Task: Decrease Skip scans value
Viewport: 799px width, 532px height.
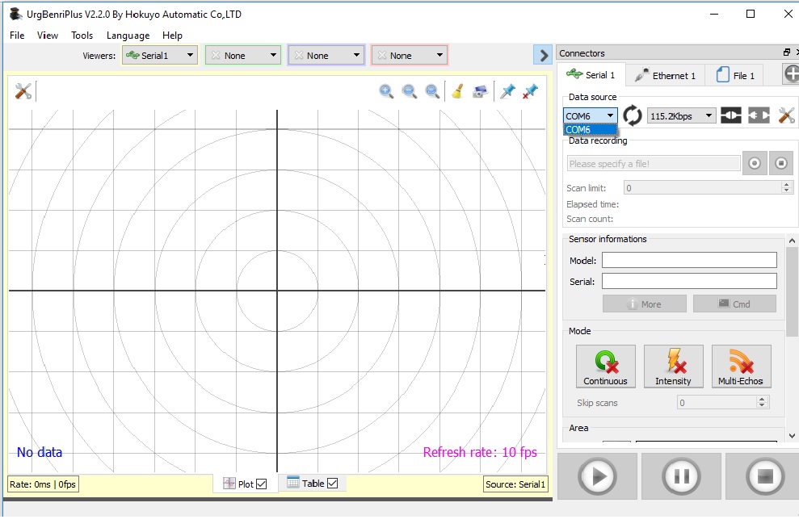Action: (762, 406)
